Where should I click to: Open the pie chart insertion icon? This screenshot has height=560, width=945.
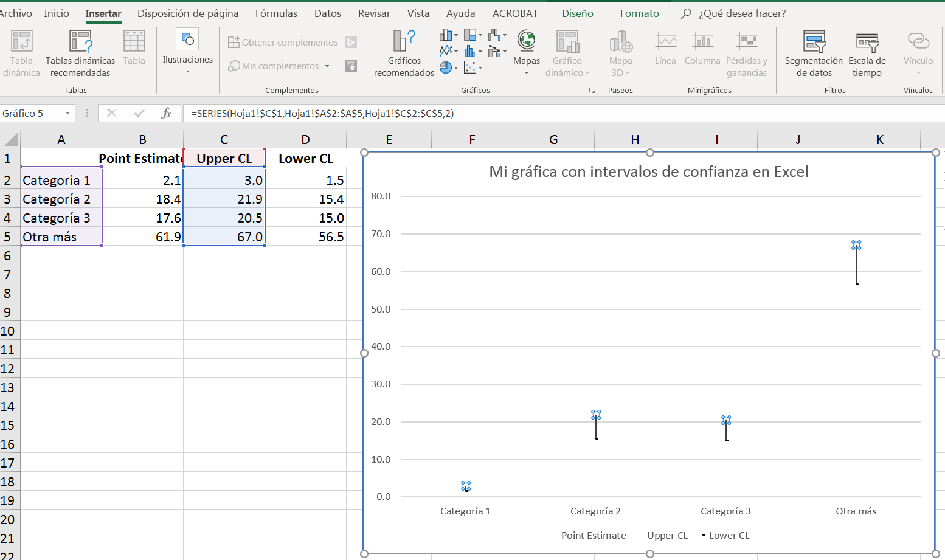pos(445,67)
